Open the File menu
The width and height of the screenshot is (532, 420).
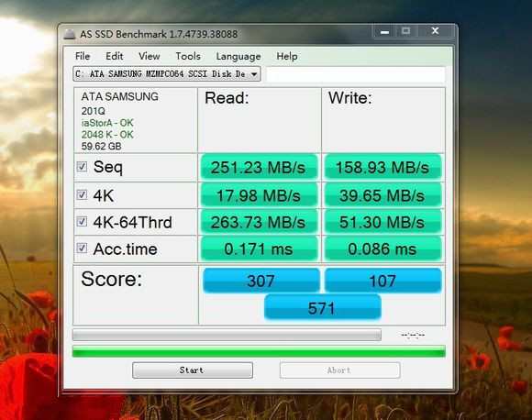click(x=83, y=56)
